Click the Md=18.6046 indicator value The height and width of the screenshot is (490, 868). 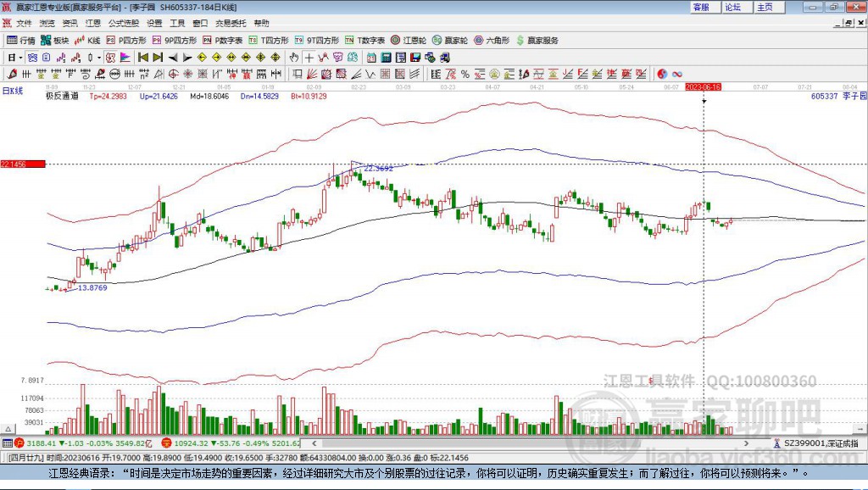[x=209, y=97]
